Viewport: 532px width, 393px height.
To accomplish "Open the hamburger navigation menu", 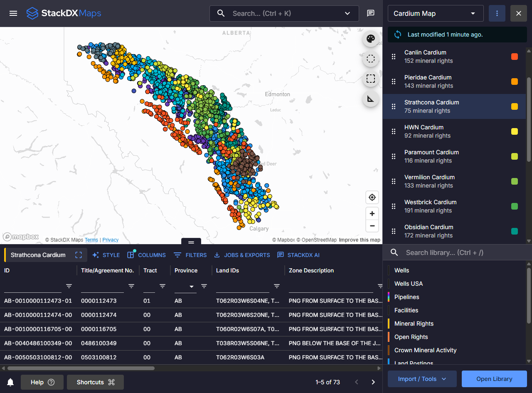I will (x=13, y=13).
